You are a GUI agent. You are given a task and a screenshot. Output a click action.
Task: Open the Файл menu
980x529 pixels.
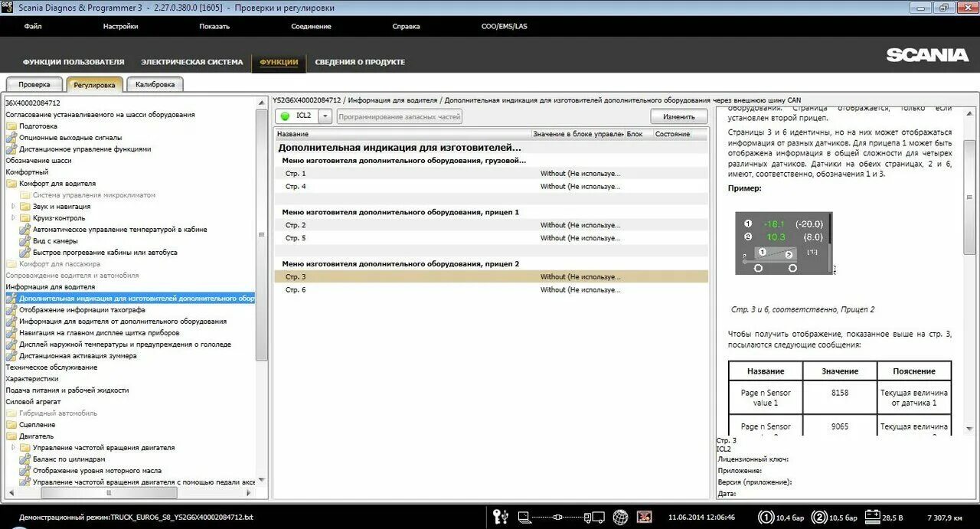coord(33,26)
